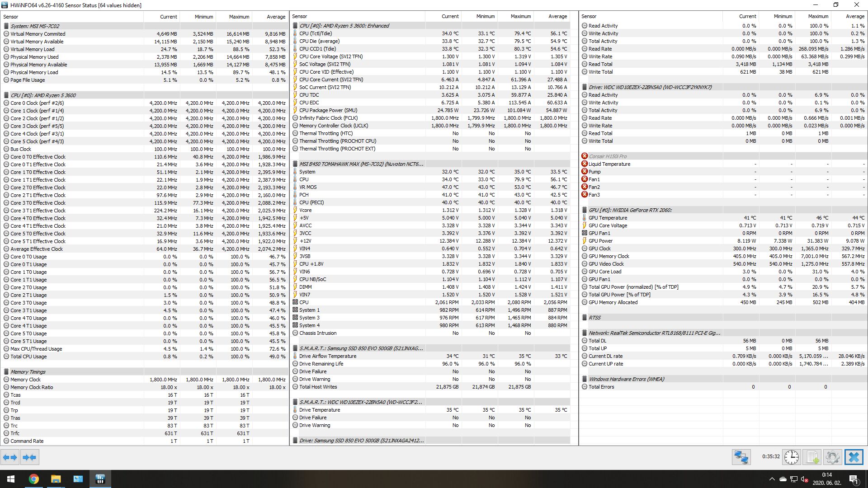Image resolution: width=868 pixels, height=488 pixels.
Task: Click the lightning icon beside CPU Core Voltage (SVI2 TFN)
Action: click(295, 56)
